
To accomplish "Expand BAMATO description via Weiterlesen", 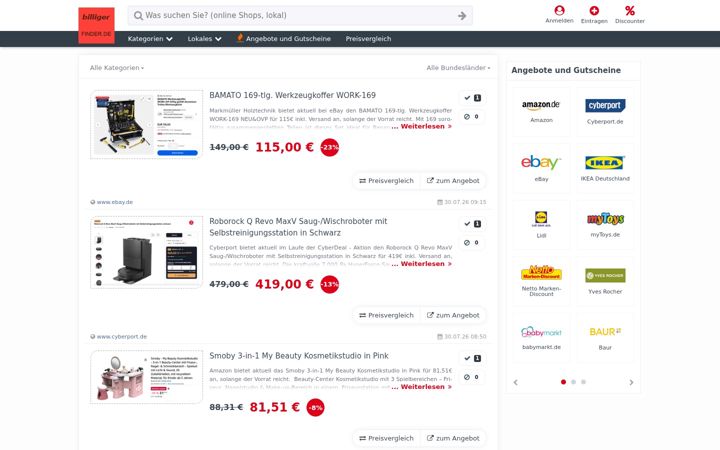I will point(426,126).
